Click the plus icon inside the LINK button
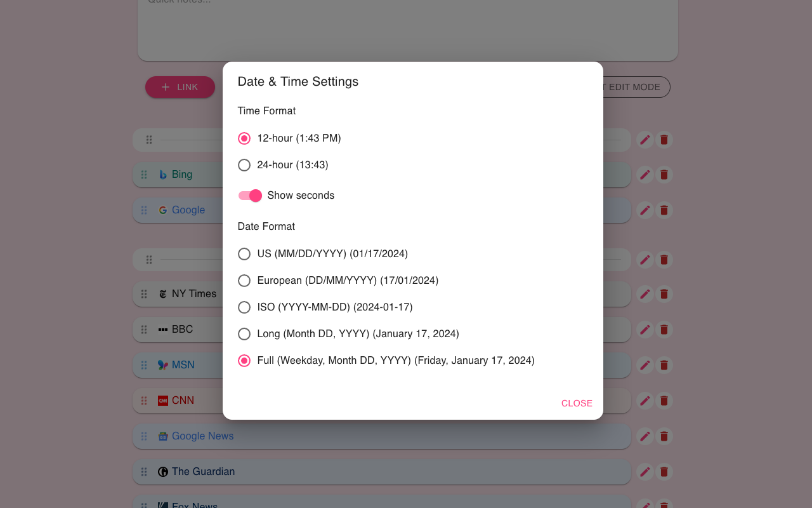The height and width of the screenshot is (508, 812). [165, 87]
